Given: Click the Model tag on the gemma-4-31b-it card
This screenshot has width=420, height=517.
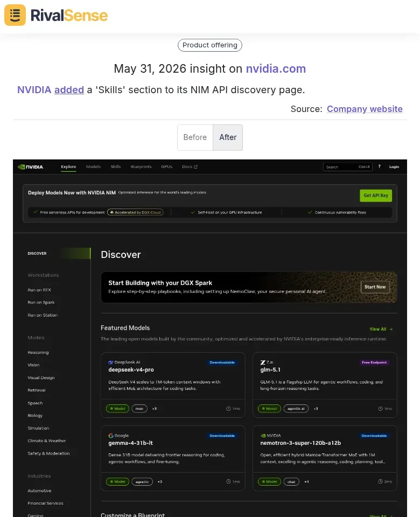Looking at the screenshot, I should pyautogui.click(x=117, y=481).
